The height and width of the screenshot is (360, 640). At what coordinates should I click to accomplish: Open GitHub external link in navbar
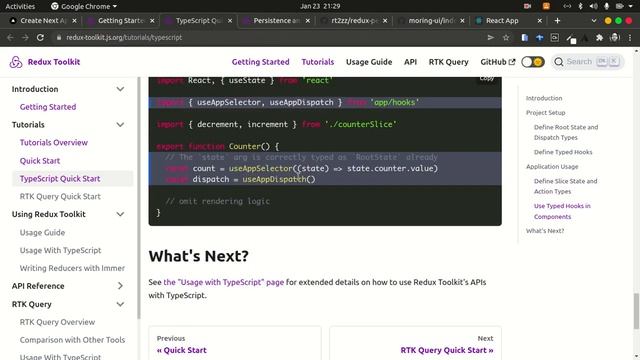click(x=498, y=62)
